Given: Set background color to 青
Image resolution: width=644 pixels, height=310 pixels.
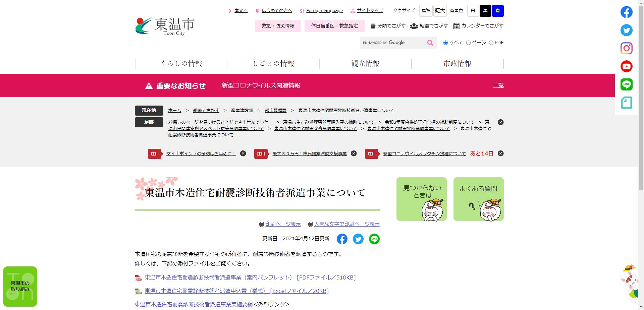Looking at the screenshot, I should pyautogui.click(x=497, y=10).
